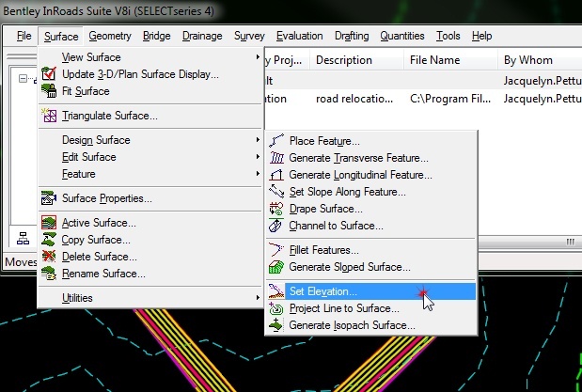582x392 pixels.
Task: Open the File menu
Action: [24, 36]
